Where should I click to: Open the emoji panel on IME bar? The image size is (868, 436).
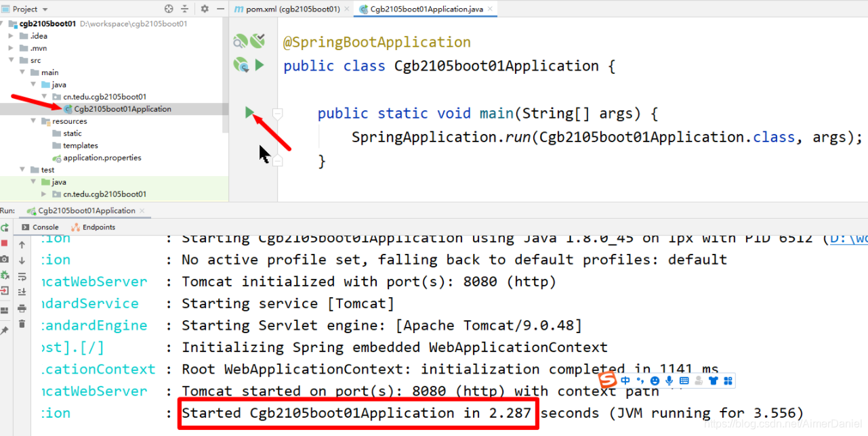click(655, 381)
